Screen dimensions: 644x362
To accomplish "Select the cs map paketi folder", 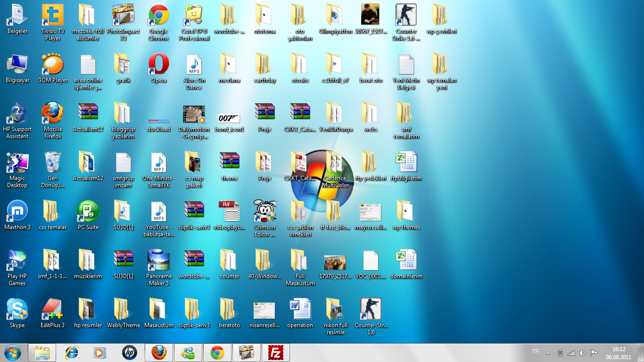I will click(x=194, y=169).
